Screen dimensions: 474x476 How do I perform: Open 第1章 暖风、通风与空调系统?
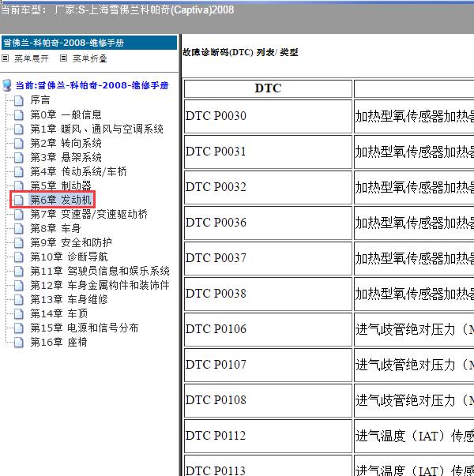pos(97,129)
